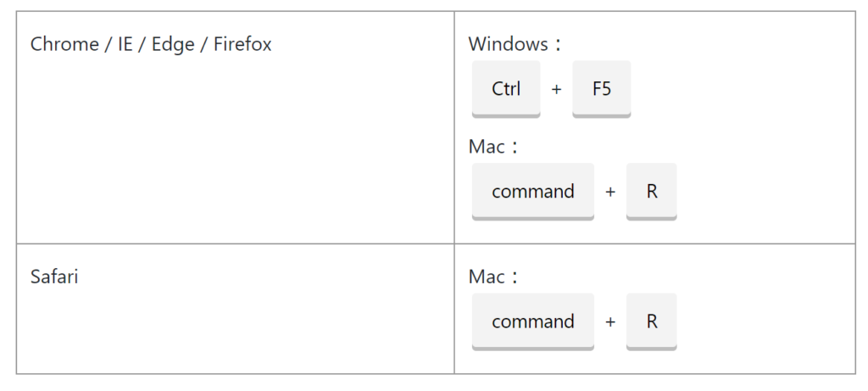Click the horizontal border above the Safari row

tap(436, 243)
